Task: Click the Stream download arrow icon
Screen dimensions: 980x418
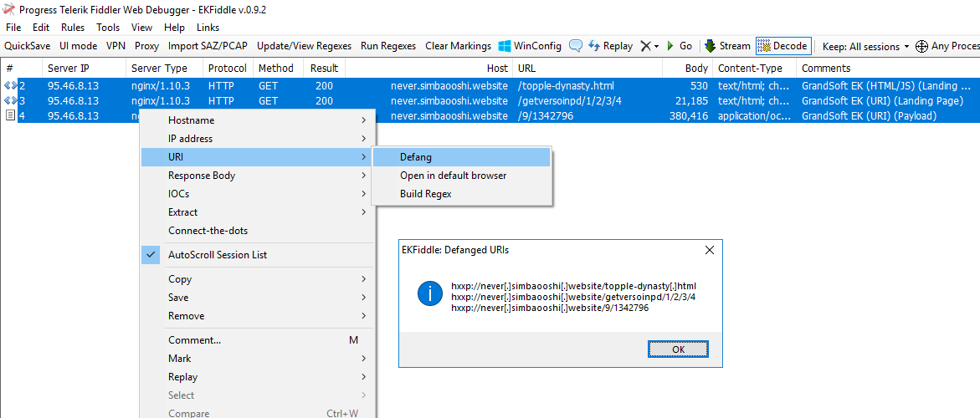Action: click(710, 46)
